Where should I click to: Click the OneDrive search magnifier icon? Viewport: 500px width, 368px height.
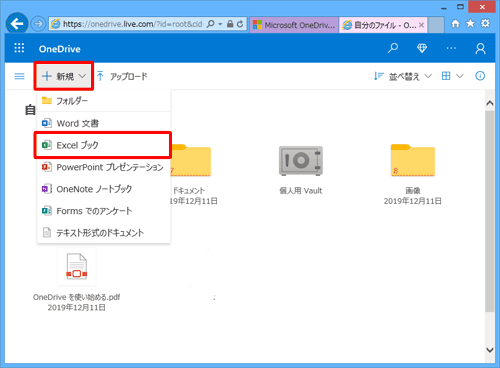tap(393, 48)
